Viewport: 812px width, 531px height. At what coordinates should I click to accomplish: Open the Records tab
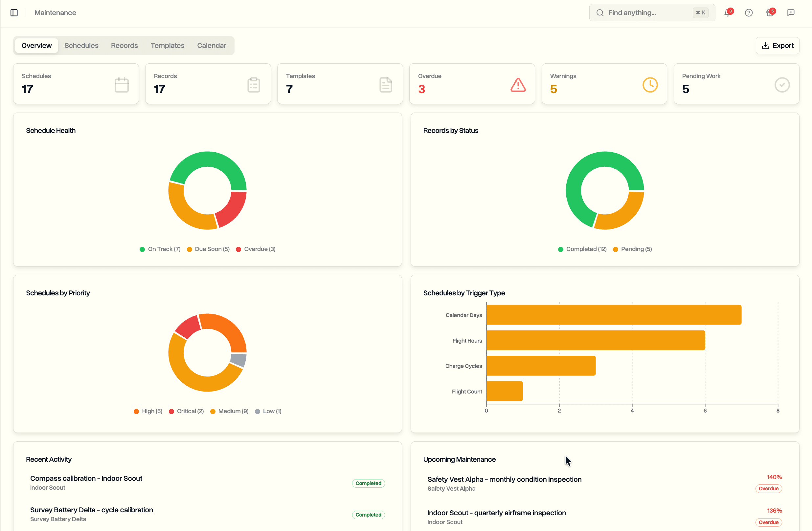tap(124, 46)
